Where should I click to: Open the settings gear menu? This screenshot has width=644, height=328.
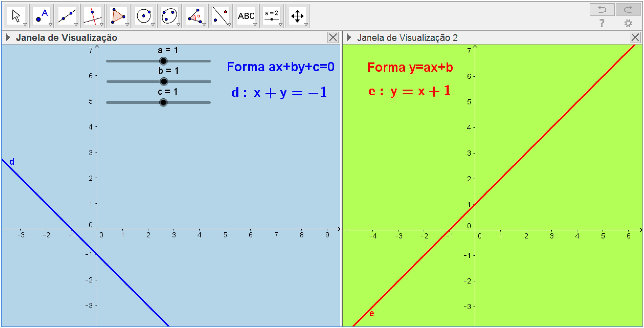click(628, 23)
